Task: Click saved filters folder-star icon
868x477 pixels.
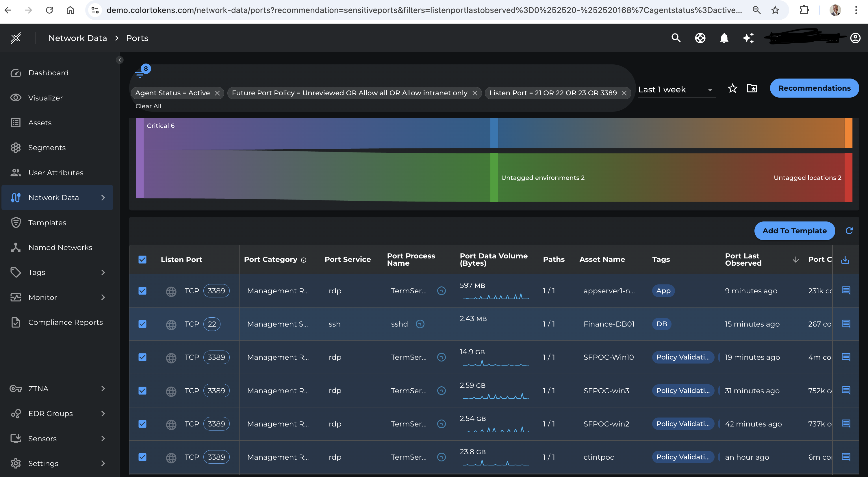Action: click(x=752, y=89)
